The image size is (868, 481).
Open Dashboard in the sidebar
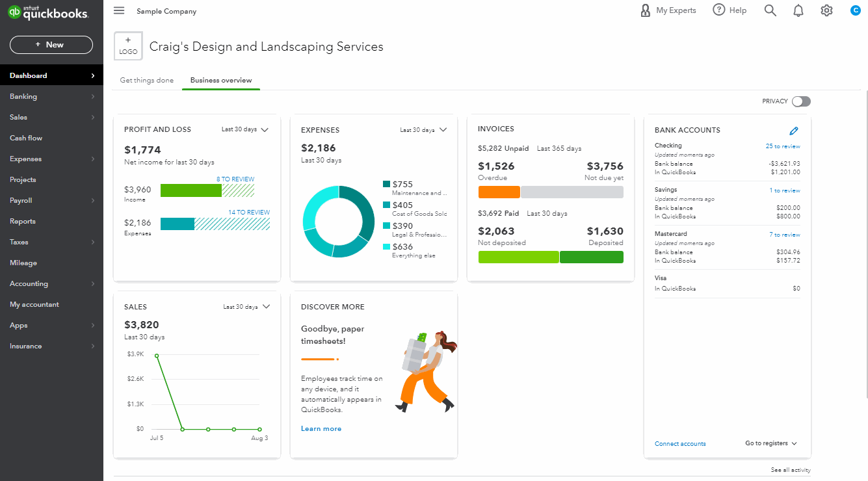tap(51, 75)
